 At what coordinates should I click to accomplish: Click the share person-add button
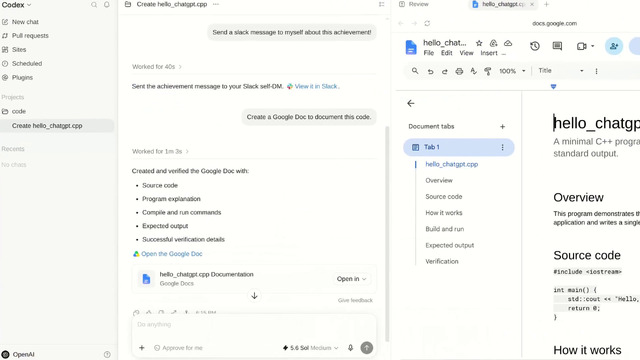click(613, 46)
